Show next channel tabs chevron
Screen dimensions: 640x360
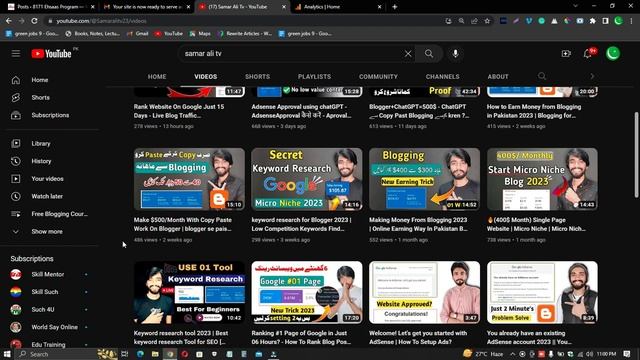(x=592, y=76)
